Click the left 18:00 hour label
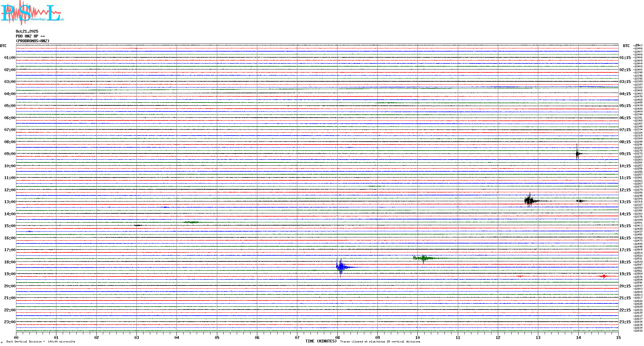 pyautogui.click(x=10, y=262)
